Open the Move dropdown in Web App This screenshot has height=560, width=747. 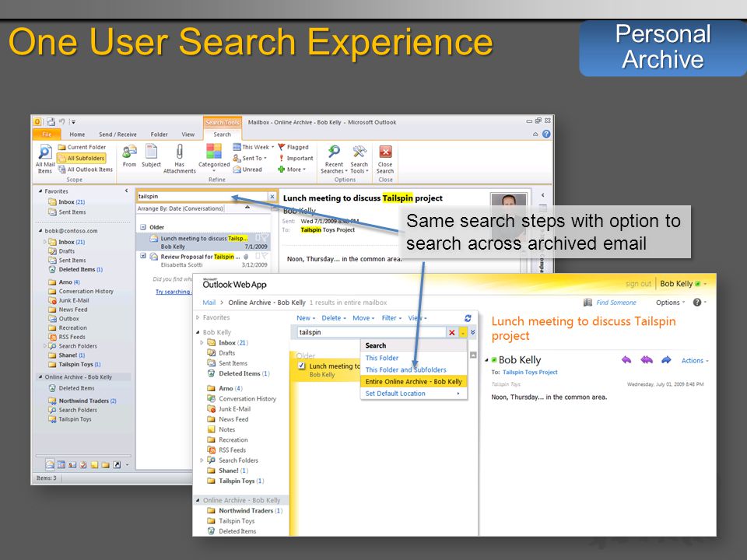[x=363, y=318]
